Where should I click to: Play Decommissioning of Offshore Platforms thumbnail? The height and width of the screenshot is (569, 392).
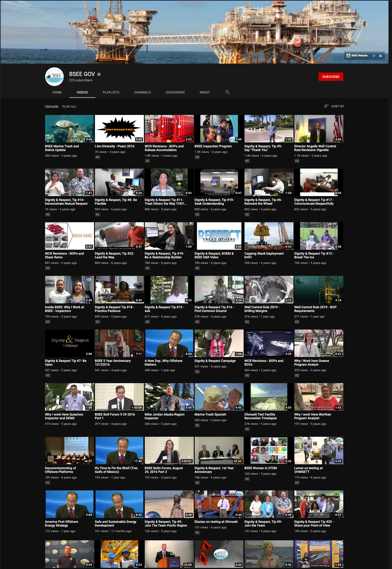[x=69, y=451]
